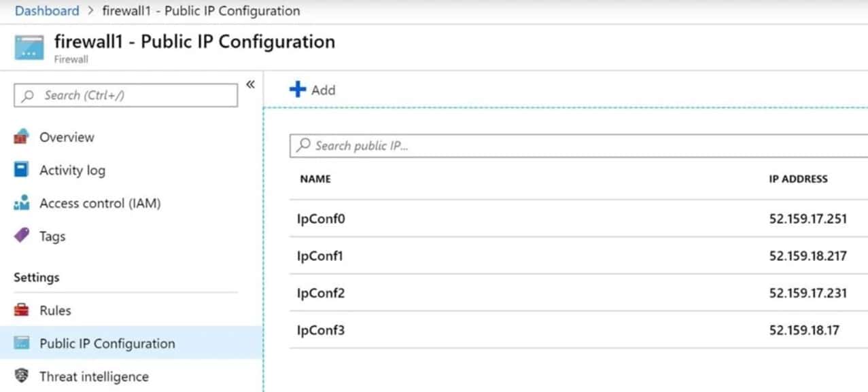Open the Overview menu item
This screenshot has height=392, width=868.
point(67,137)
